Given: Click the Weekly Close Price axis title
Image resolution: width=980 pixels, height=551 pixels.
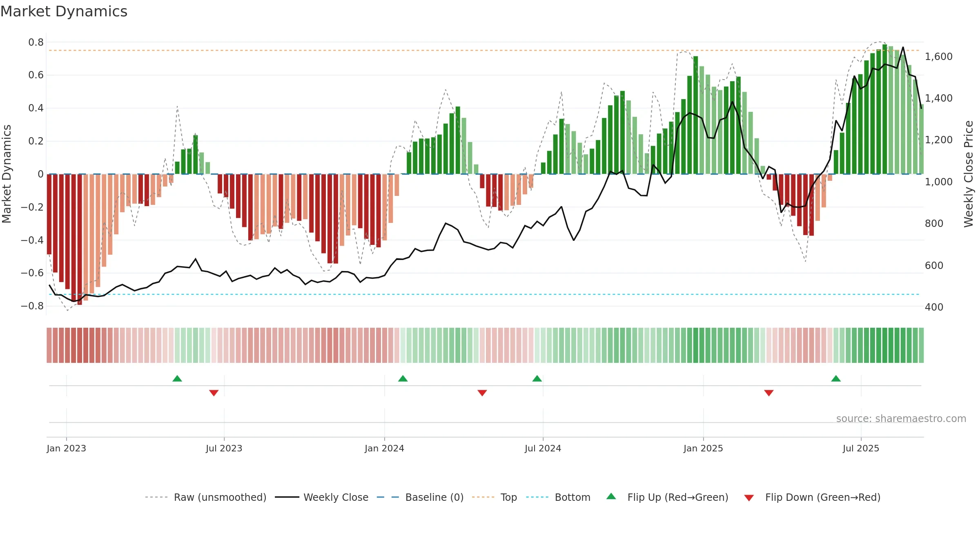Looking at the screenshot, I should (969, 174).
